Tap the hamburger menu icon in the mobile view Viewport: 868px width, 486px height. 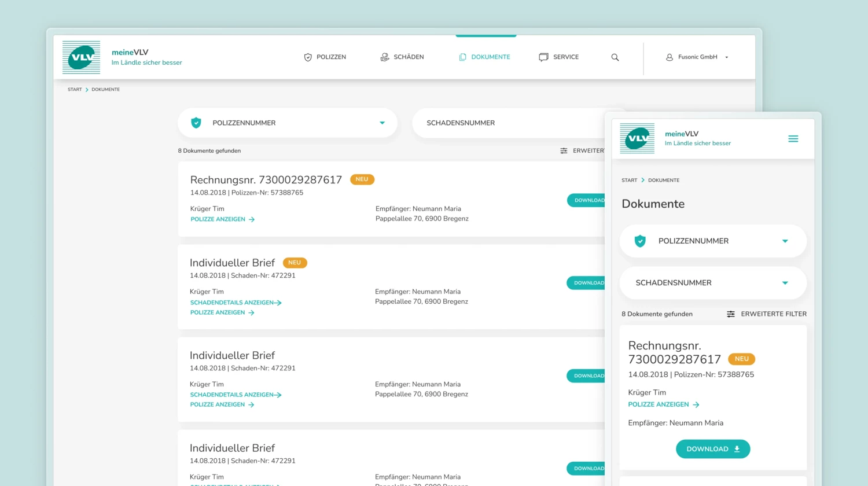click(x=793, y=139)
